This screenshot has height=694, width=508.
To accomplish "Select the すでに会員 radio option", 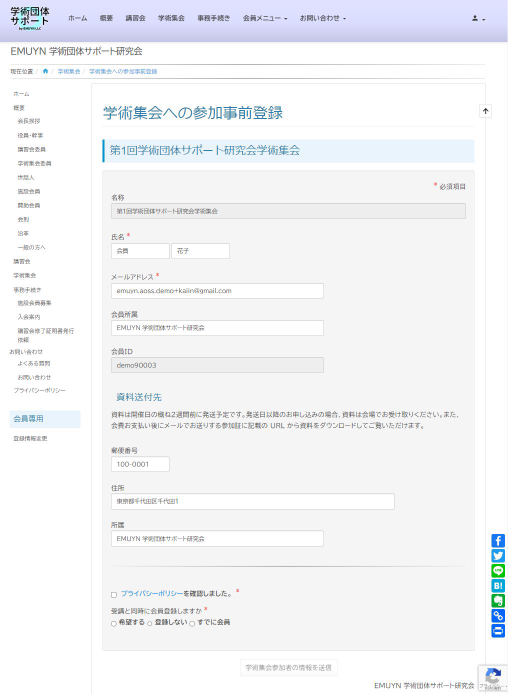I will pos(192,623).
